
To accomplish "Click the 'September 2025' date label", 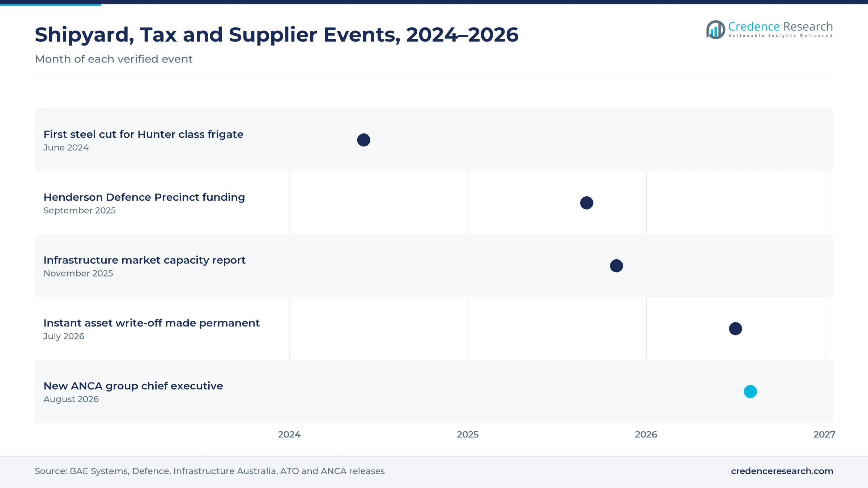I will (80, 210).
